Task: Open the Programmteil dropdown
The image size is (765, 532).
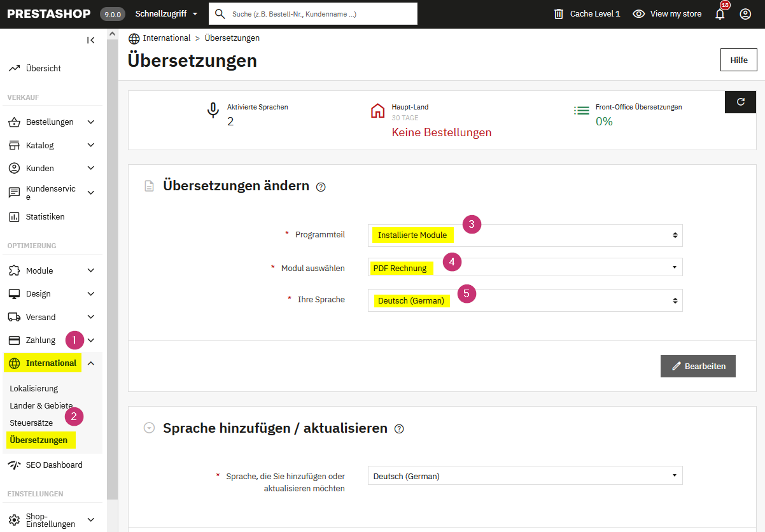Action: click(x=525, y=235)
